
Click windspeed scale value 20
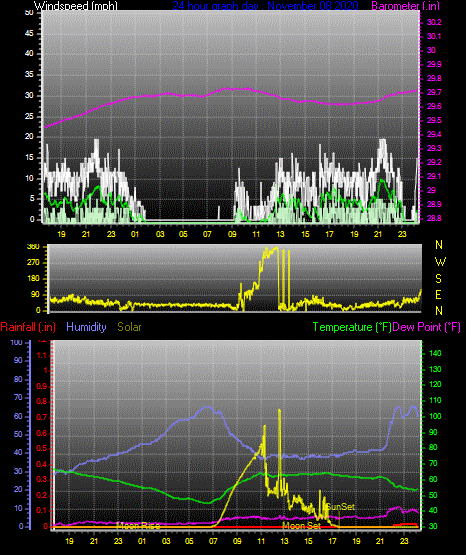pyautogui.click(x=29, y=137)
